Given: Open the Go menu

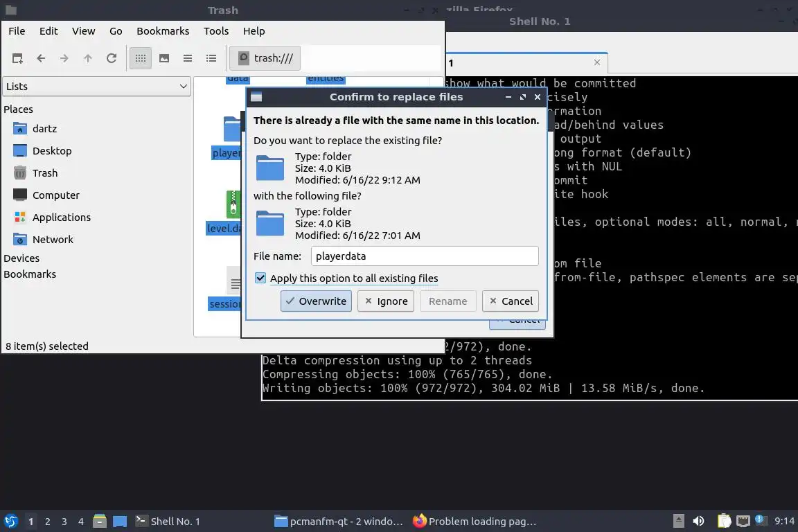Looking at the screenshot, I should (116, 31).
